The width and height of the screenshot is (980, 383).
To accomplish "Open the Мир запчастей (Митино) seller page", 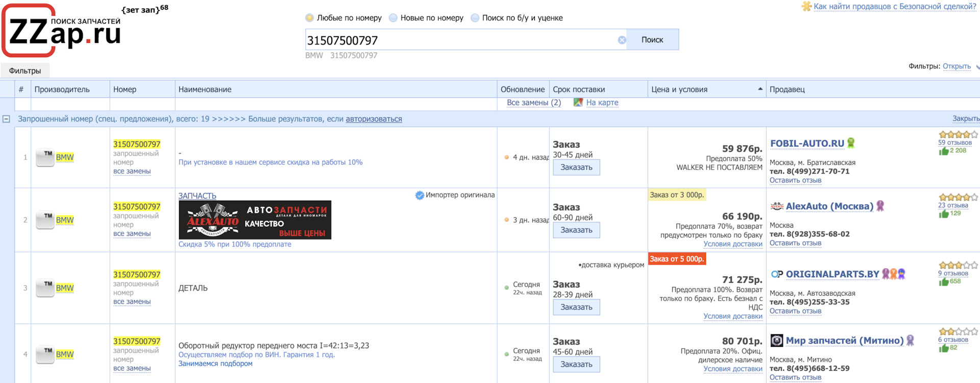I will (845, 341).
